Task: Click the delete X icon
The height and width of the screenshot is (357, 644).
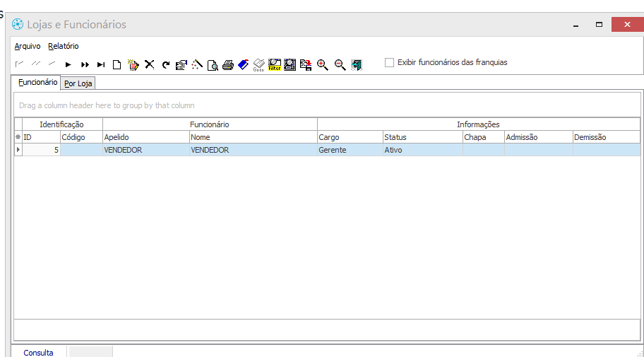Action: [150, 64]
